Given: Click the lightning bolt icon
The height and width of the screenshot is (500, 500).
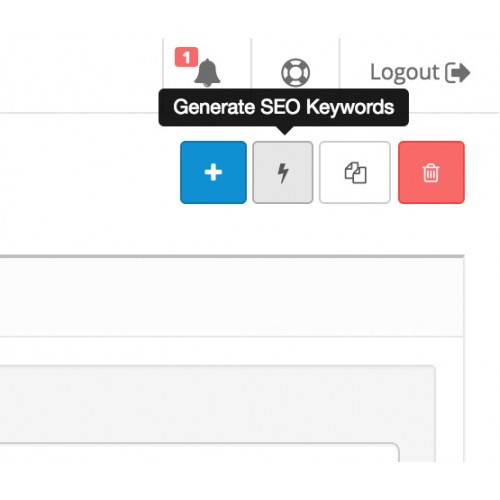Looking at the screenshot, I should coord(283,173).
